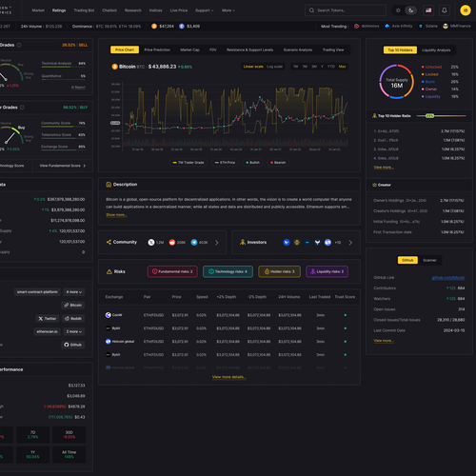The image size is (476, 476).
Task: Open the Ratings menu item
Action: (x=59, y=10)
